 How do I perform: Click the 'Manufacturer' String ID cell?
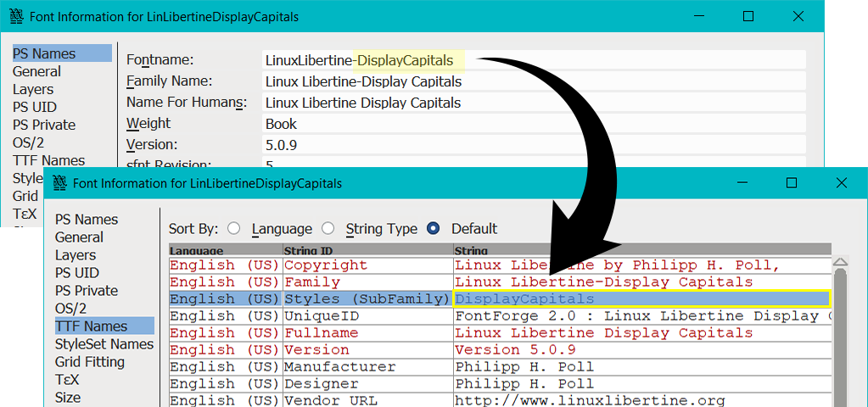(x=368, y=366)
